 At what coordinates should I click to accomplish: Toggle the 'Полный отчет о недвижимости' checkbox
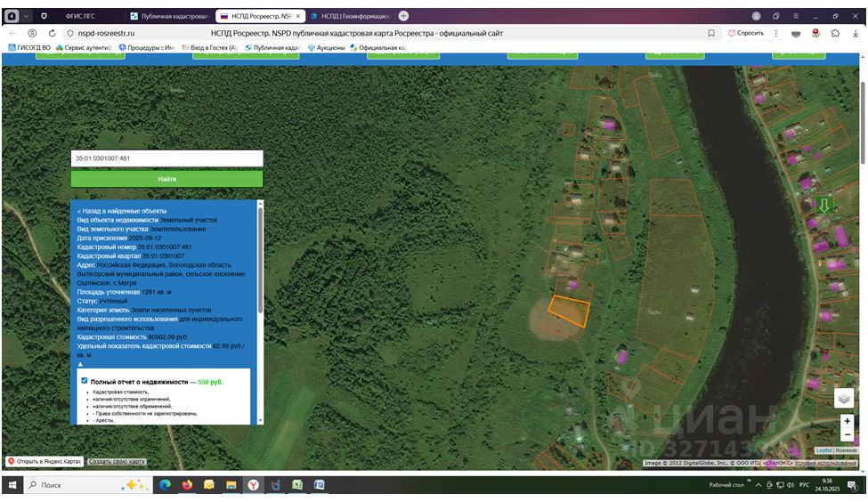point(85,381)
